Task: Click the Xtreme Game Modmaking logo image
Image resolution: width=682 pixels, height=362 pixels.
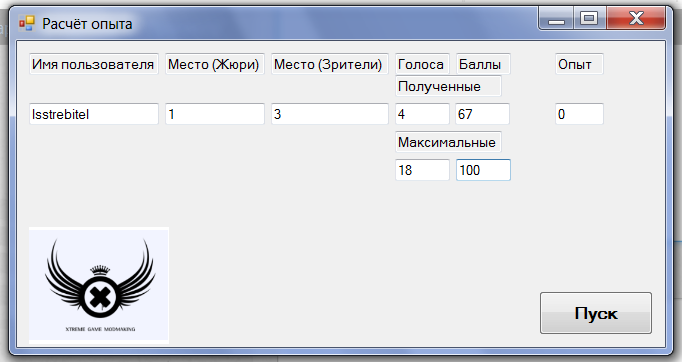Action: (x=99, y=285)
